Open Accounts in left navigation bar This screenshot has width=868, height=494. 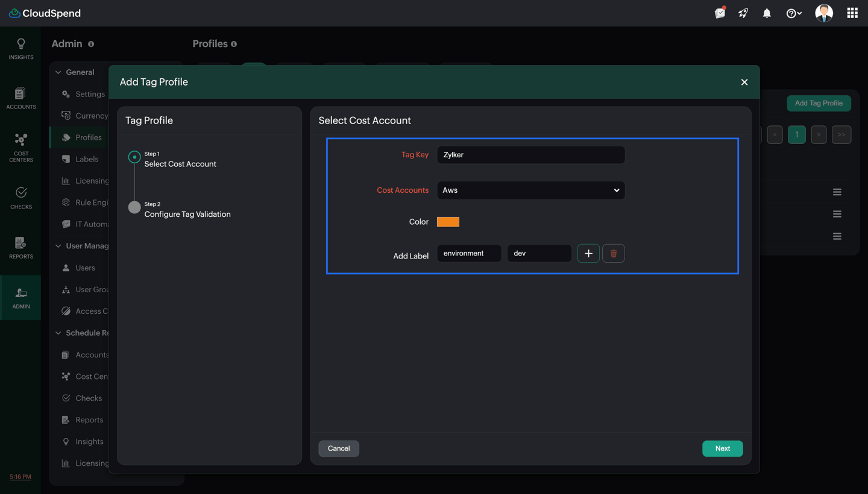(x=20, y=98)
